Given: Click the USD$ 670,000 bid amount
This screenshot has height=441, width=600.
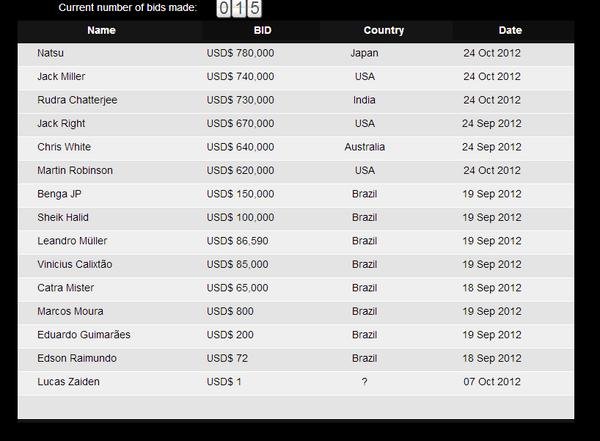Looking at the screenshot, I should pyautogui.click(x=240, y=123).
